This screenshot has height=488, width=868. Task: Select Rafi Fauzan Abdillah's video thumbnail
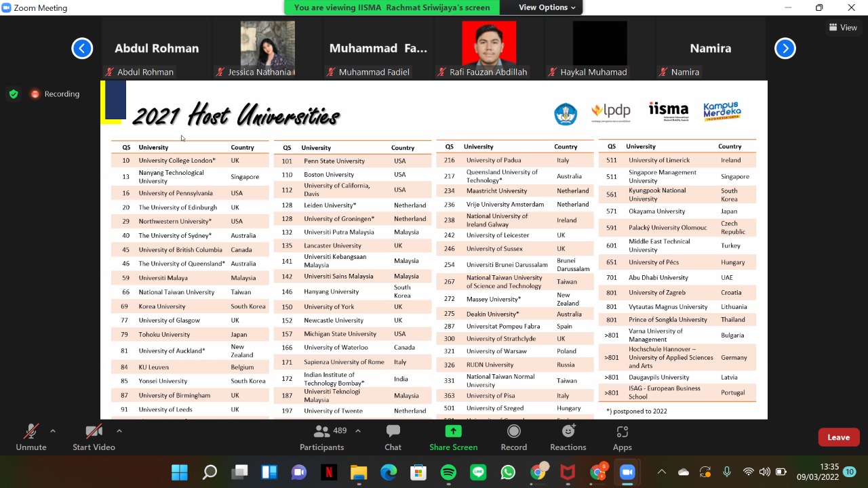tap(488, 48)
